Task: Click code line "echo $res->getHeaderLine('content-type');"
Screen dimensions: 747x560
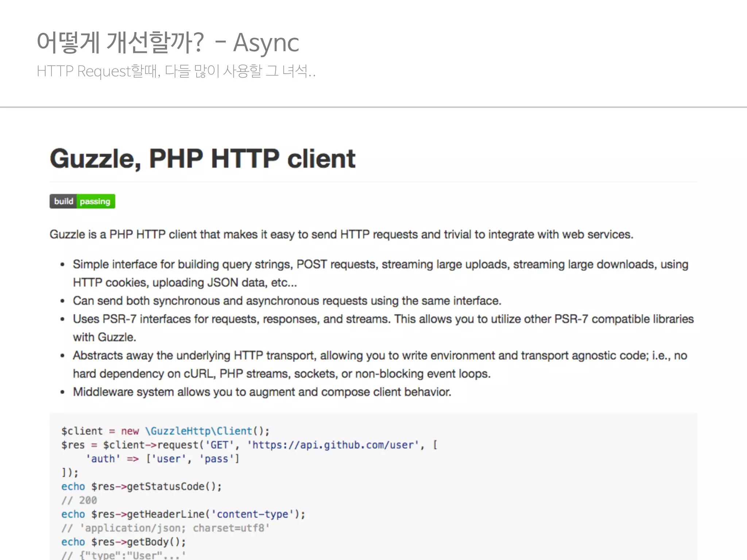Action: pos(183,514)
